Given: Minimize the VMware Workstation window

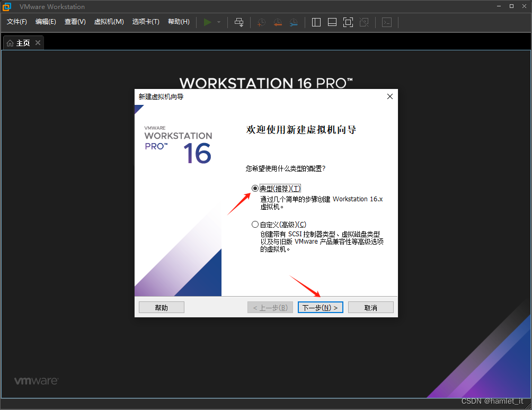Looking at the screenshot, I should pos(499,6).
